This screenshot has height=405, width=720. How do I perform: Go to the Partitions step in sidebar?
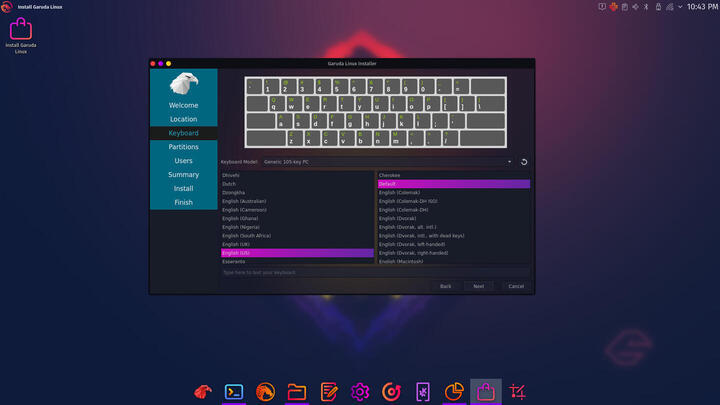183,146
